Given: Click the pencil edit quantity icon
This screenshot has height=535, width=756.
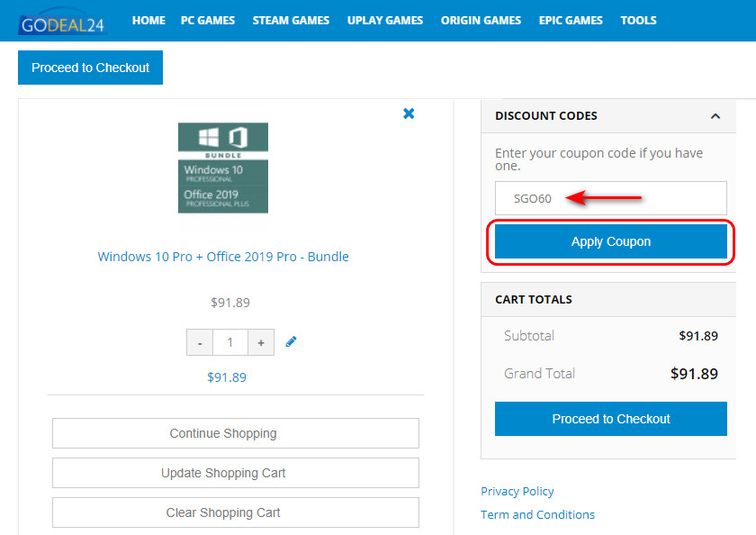Looking at the screenshot, I should click(x=291, y=342).
